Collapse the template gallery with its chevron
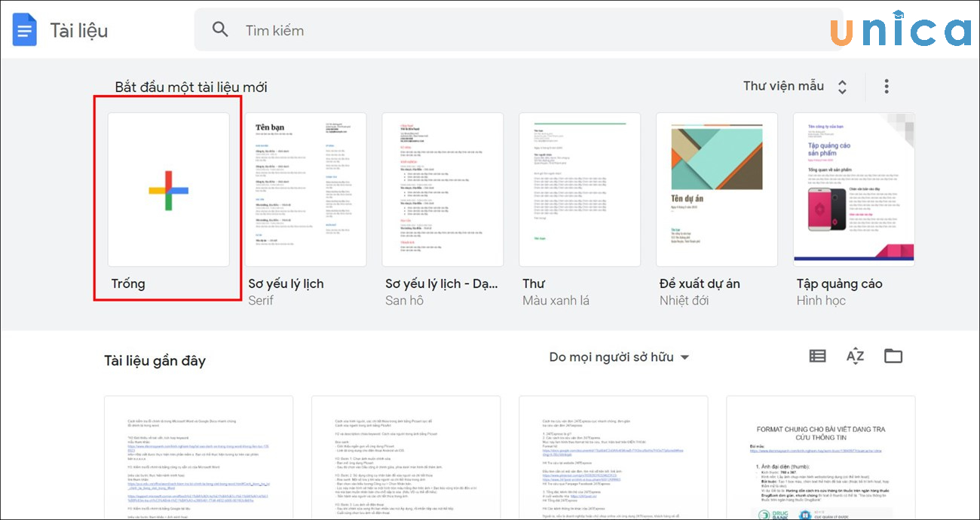The height and width of the screenshot is (520, 980). click(842, 86)
